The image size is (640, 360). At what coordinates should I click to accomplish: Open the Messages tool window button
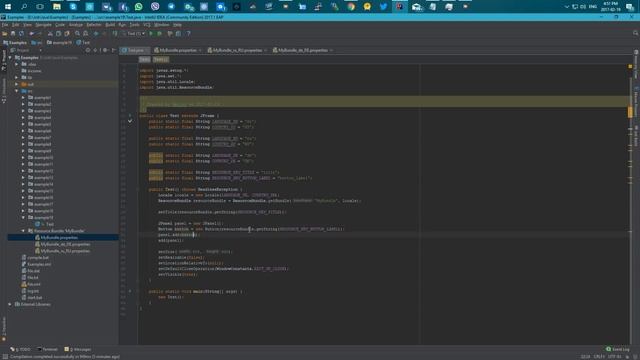(x=78, y=349)
